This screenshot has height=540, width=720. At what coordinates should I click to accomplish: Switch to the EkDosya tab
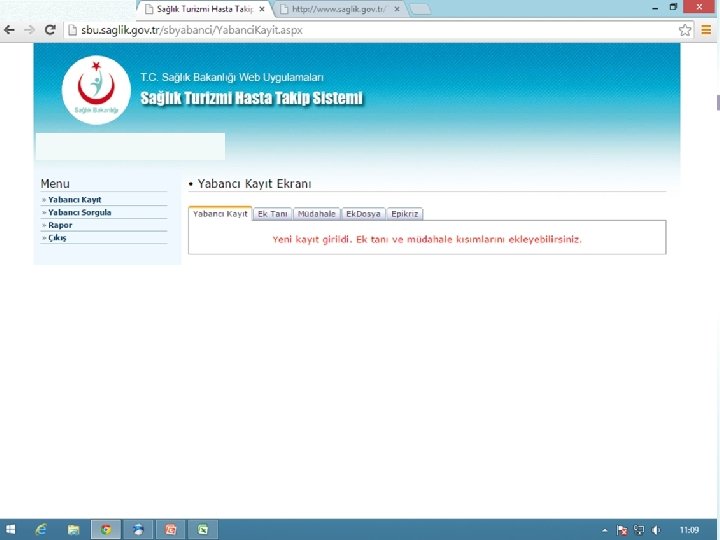[363, 214]
